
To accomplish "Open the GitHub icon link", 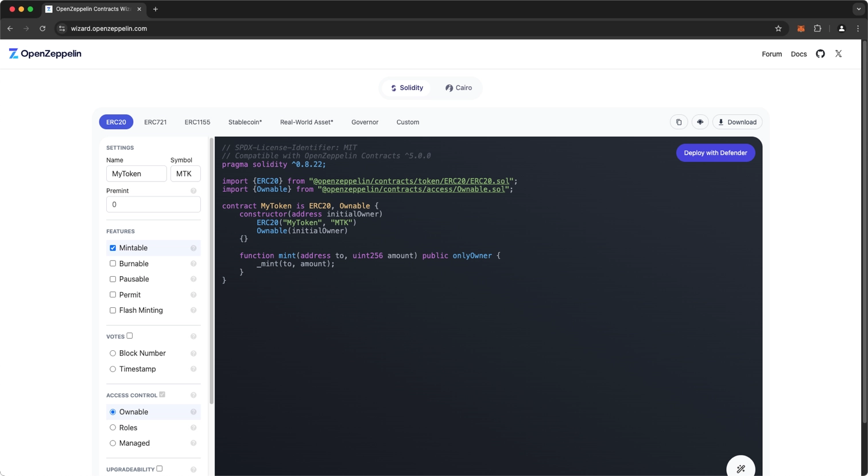I will [820, 53].
